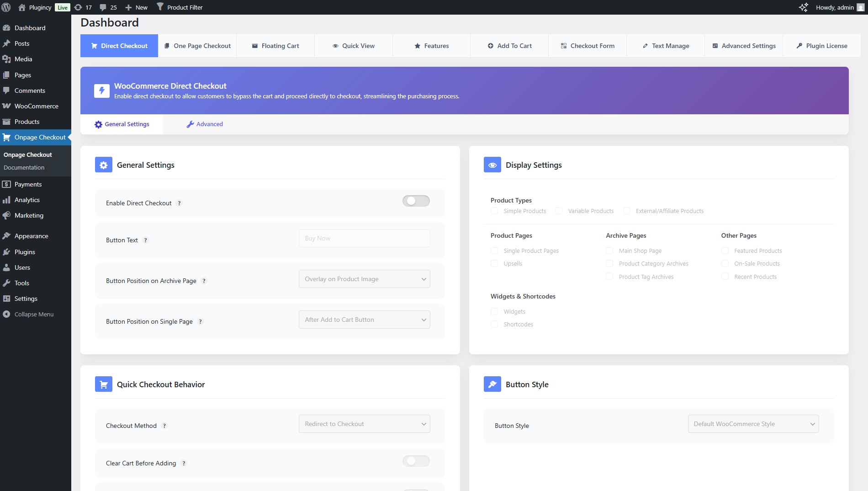Check the Main Shop Page box
The width and height of the screenshot is (868, 491).
pyautogui.click(x=609, y=251)
